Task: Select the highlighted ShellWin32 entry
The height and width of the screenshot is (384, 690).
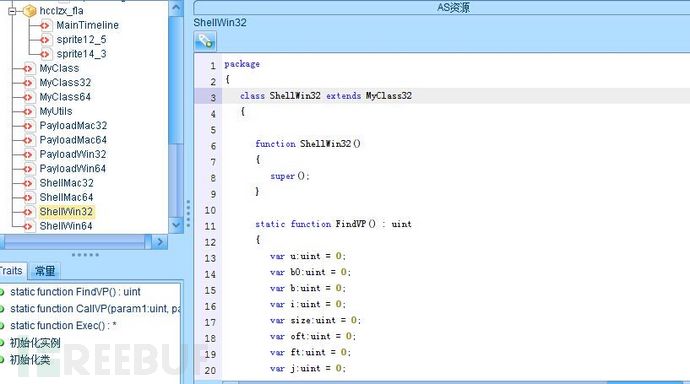Action: click(66, 212)
